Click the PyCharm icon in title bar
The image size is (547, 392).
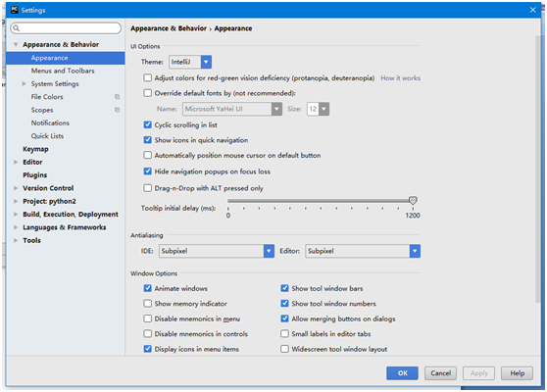(x=15, y=10)
